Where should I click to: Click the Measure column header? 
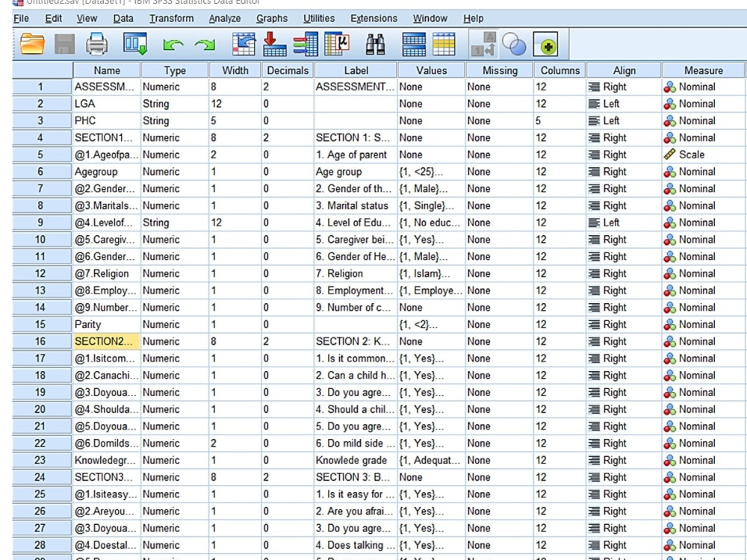703,70
